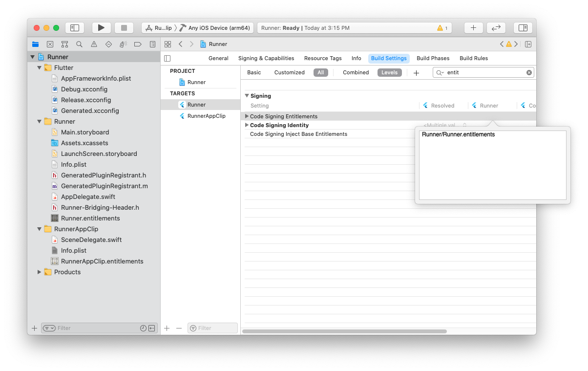Hide the navigator panel from toolbar
Viewport: 588px width, 371px height.
75,28
